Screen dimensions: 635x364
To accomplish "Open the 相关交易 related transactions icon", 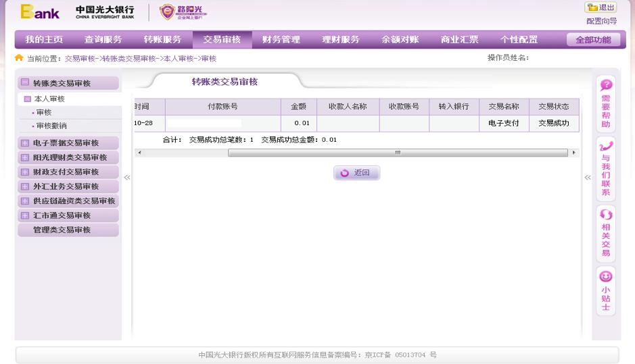I will coord(606,215).
